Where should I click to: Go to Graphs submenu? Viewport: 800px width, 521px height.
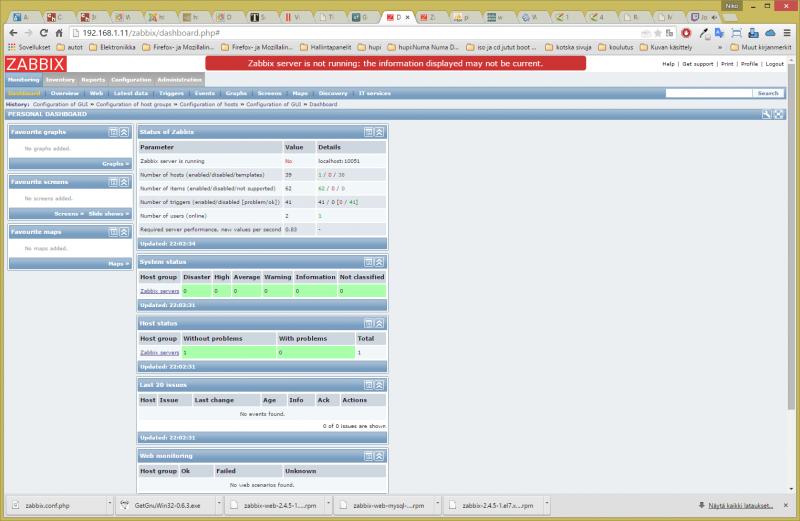point(236,93)
